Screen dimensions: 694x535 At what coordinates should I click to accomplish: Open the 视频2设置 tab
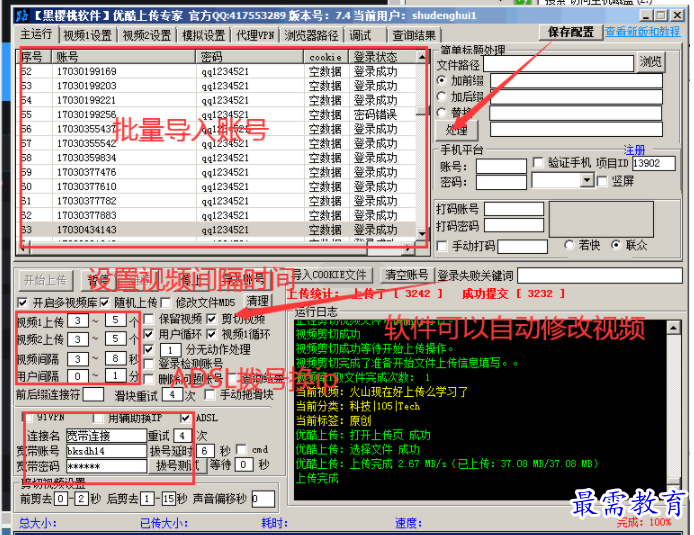pos(147,35)
